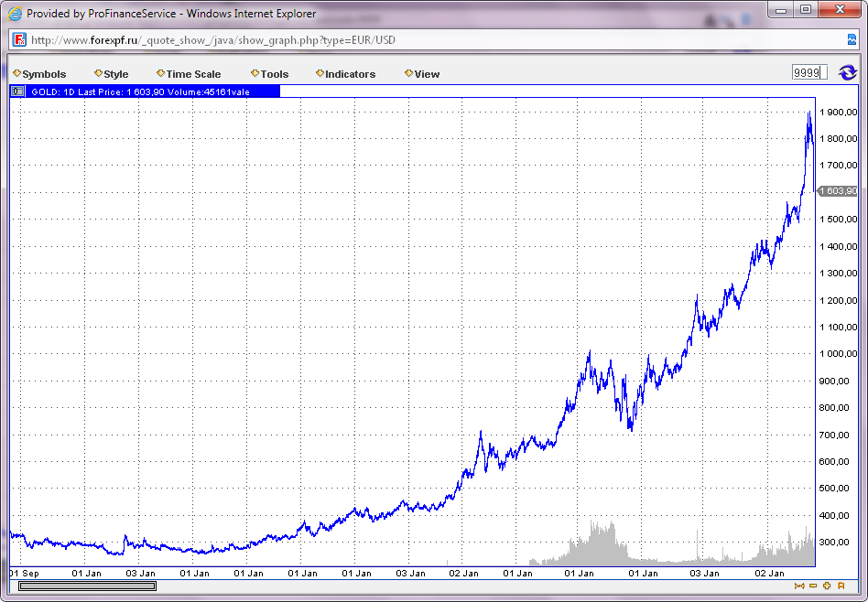Click the small icon beside the GOLD label

(x=17, y=91)
